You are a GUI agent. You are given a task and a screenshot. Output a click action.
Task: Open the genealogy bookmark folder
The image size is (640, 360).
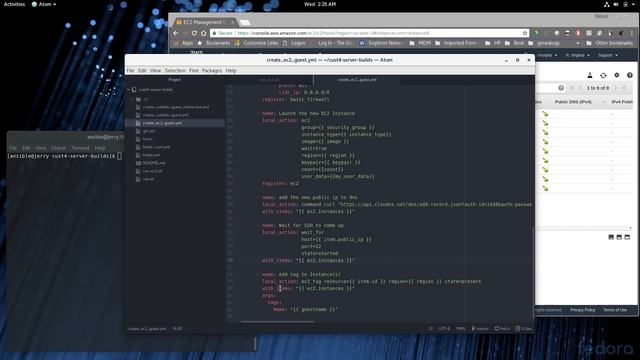[544, 43]
